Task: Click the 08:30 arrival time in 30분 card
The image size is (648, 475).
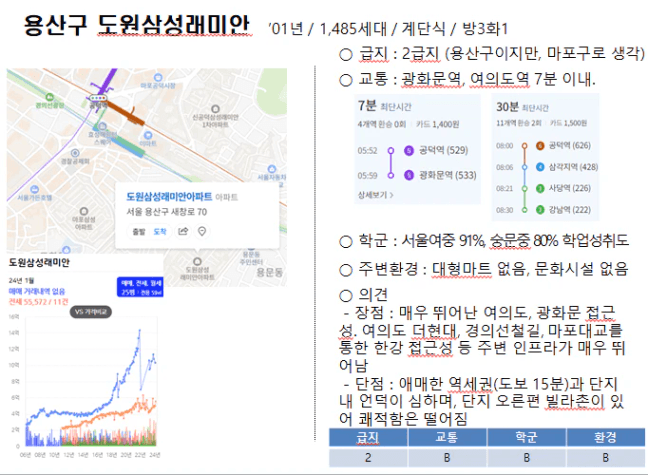Action: [x=505, y=210]
